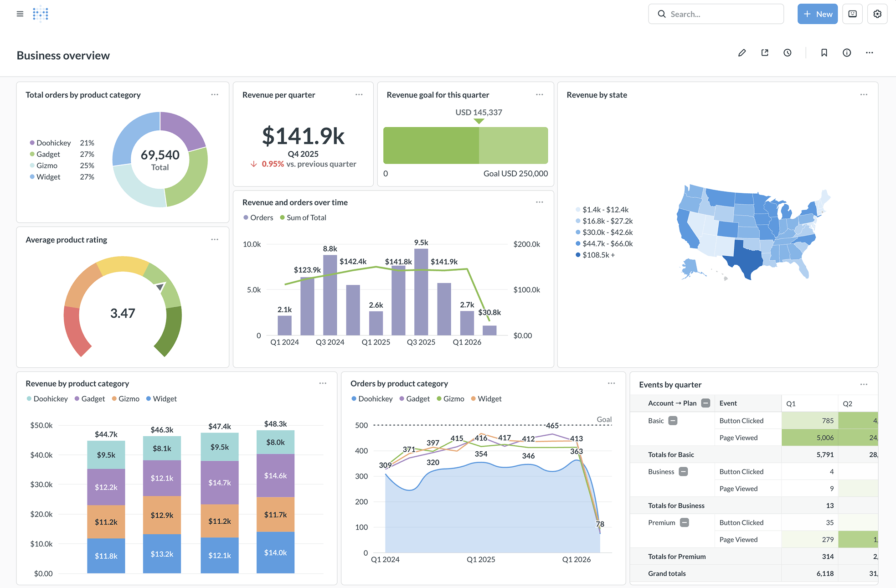Collapse the Business plan rows
896x588 pixels.
click(x=683, y=471)
